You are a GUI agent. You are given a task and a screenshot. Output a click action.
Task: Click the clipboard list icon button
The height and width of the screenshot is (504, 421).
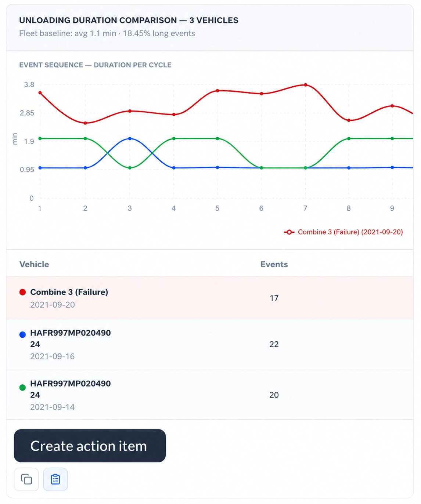(x=55, y=479)
